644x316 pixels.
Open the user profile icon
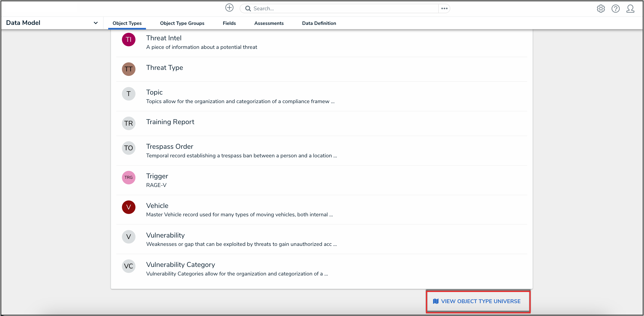pyautogui.click(x=630, y=9)
